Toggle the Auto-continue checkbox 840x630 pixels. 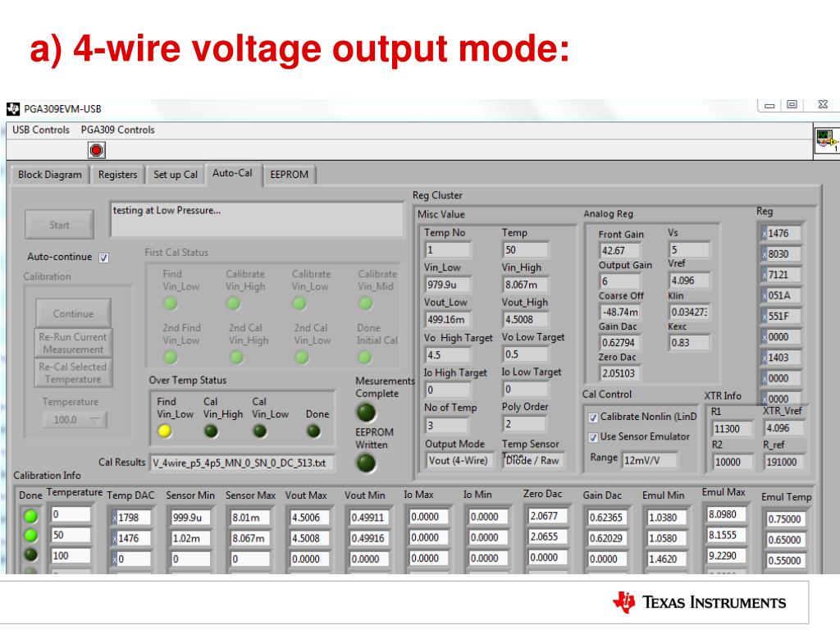pos(104,258)
